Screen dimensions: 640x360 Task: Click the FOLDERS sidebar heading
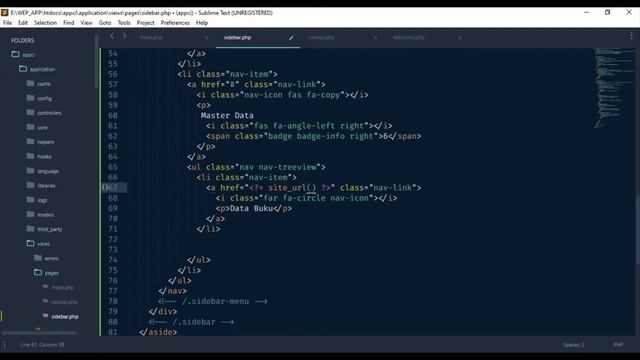[22, 40]
